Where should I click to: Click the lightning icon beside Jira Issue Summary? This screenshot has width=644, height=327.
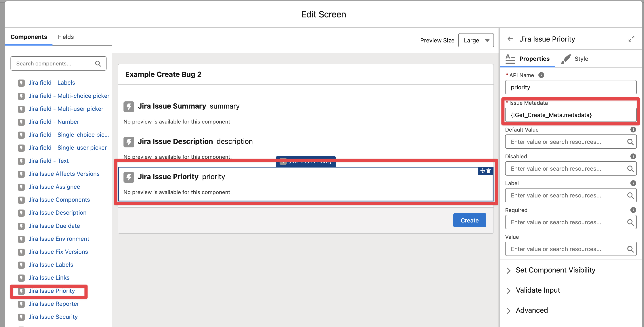(129, 107)
